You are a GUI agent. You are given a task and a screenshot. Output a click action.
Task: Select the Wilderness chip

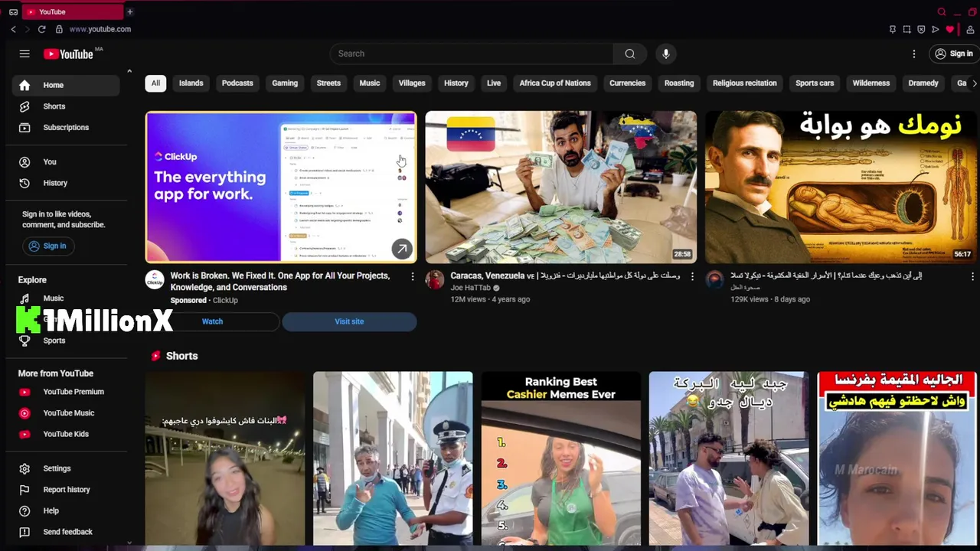click(x=871, y=83)
